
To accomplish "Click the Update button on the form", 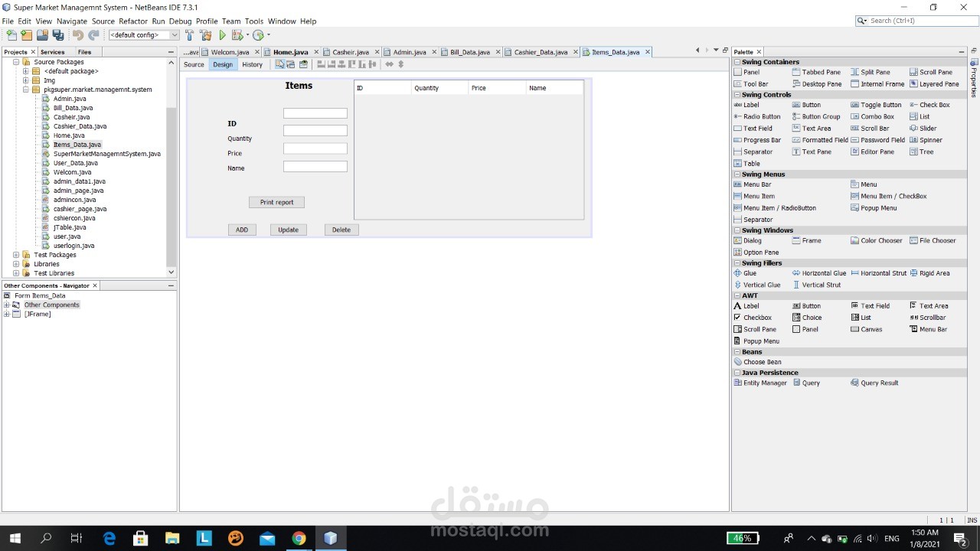I will 289,230.
